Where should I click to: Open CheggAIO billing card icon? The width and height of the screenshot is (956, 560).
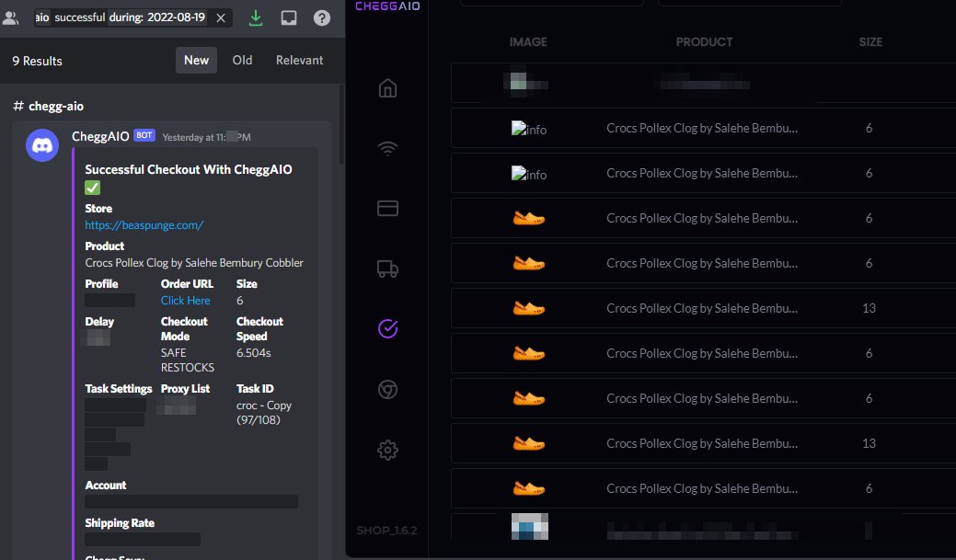point(387,209)
